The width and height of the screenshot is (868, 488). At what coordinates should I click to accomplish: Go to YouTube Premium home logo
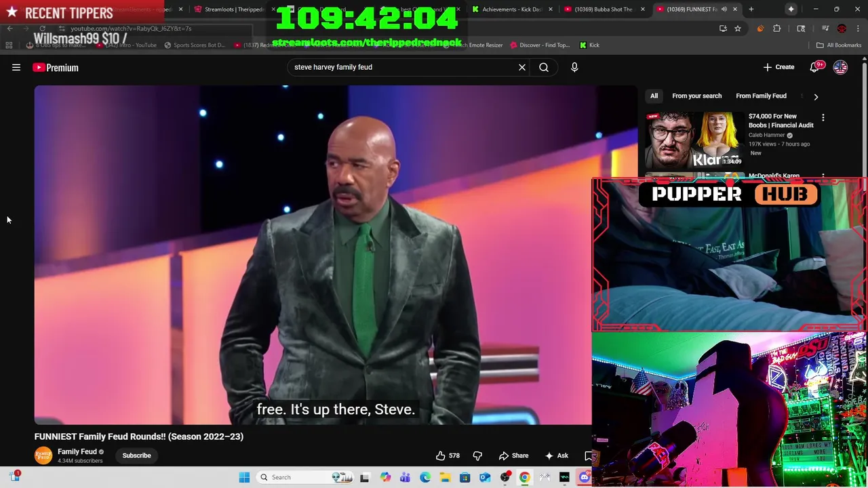(56, 67)
